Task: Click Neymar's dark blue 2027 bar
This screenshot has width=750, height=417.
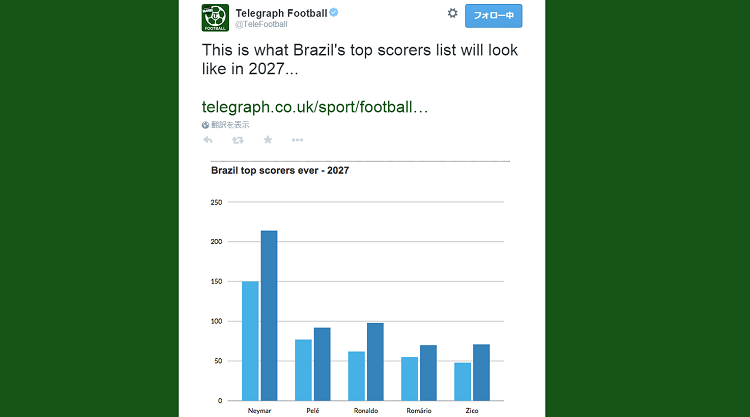Action: pyautogui.click(x=269, y=316)
